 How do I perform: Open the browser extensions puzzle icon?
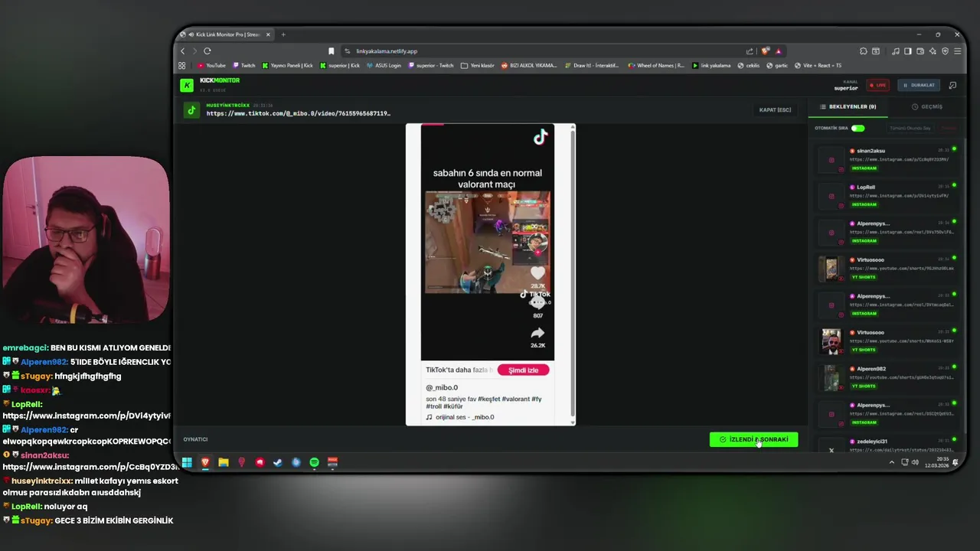[863, 51]
